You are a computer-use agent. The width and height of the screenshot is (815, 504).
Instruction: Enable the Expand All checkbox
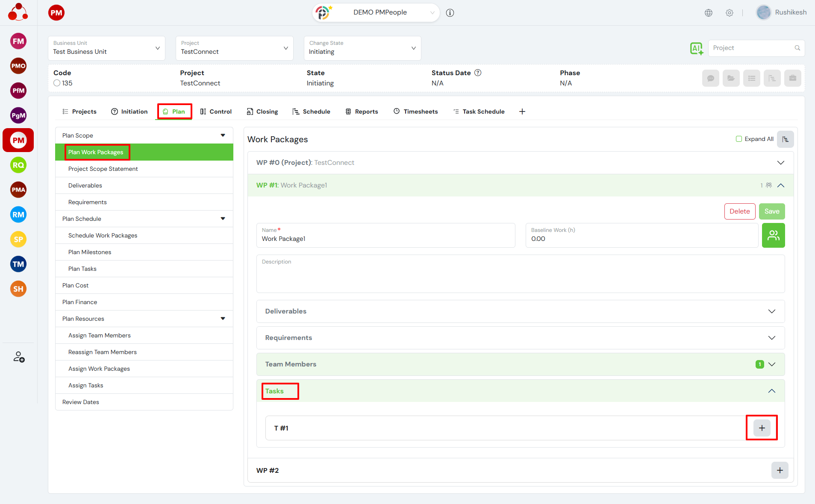739,139
